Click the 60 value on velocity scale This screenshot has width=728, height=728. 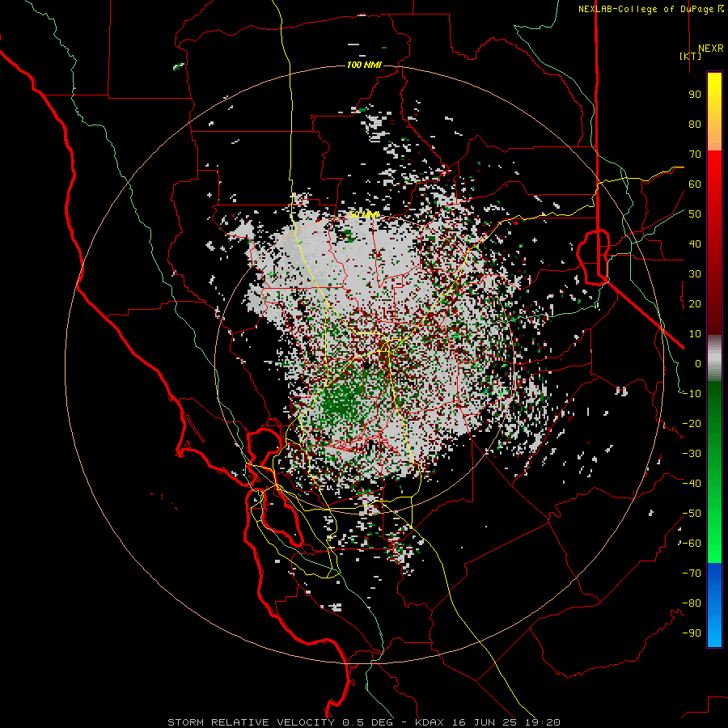[695, 184]
